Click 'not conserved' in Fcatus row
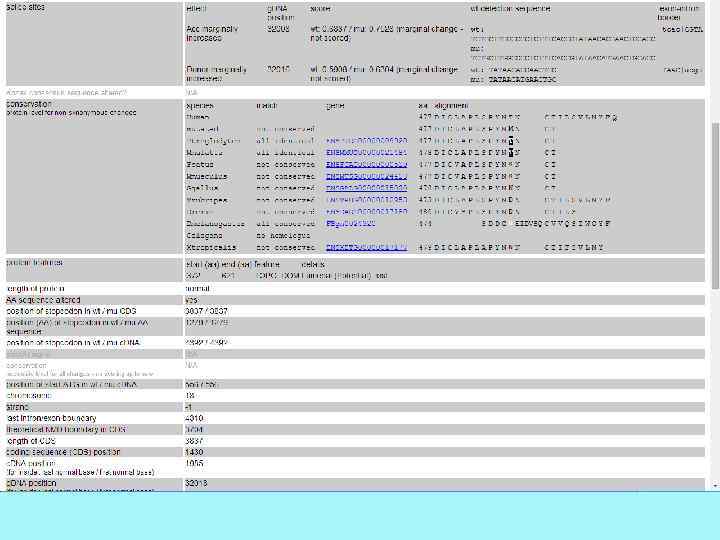This screenshot has width=720, height=540. point(285,164)
